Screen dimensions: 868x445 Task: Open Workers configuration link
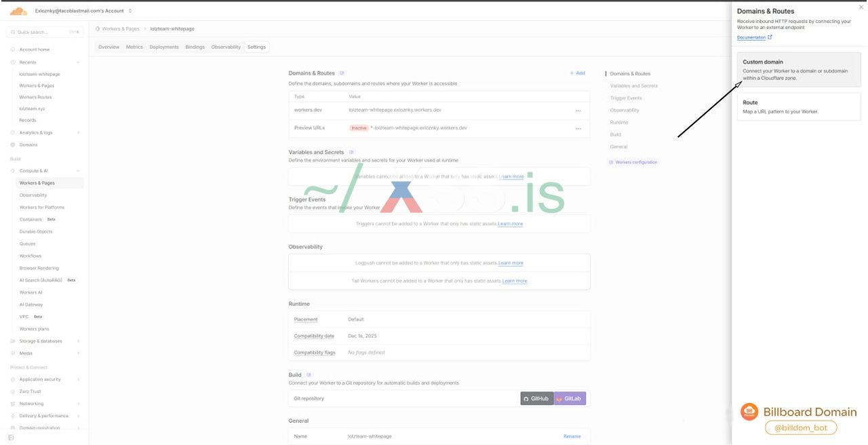coord(633,162)
